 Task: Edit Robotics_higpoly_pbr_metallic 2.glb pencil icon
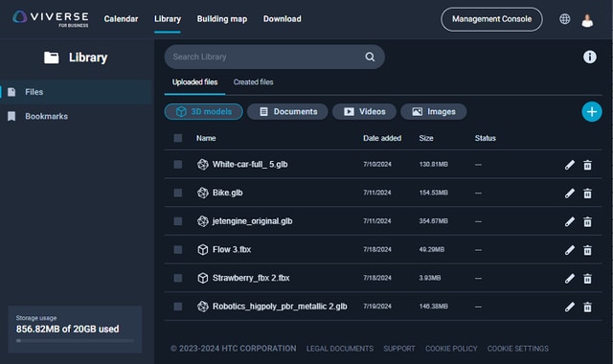(x=570, y=307)
